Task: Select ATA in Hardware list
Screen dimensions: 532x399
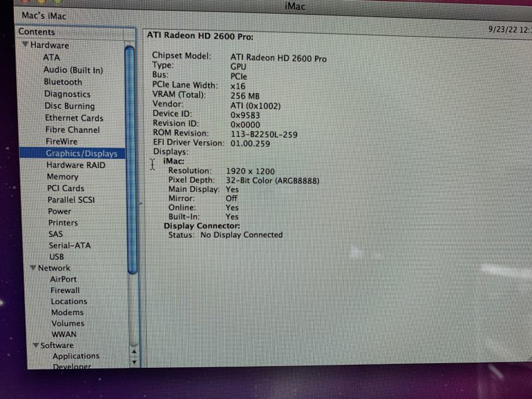Action: (52, 57)
